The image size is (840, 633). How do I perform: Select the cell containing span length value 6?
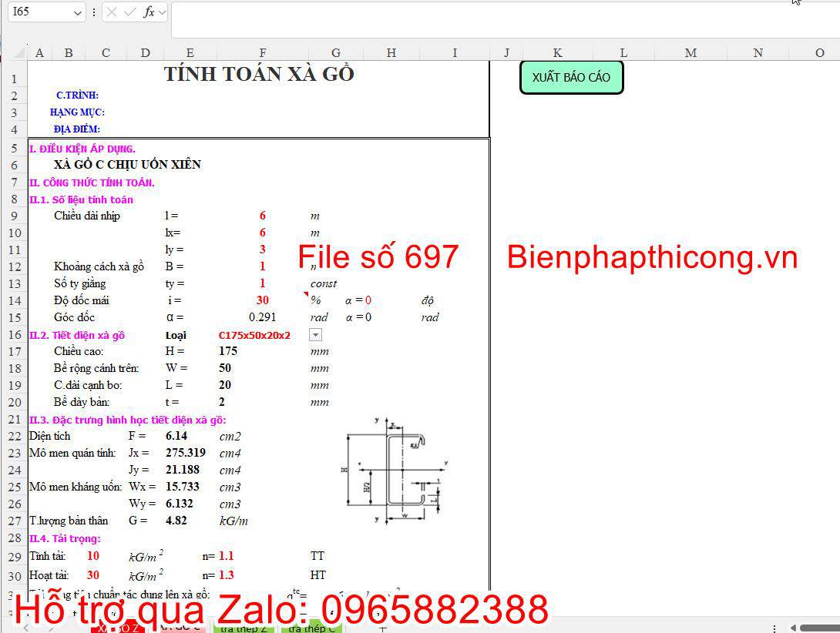point(262,216)
